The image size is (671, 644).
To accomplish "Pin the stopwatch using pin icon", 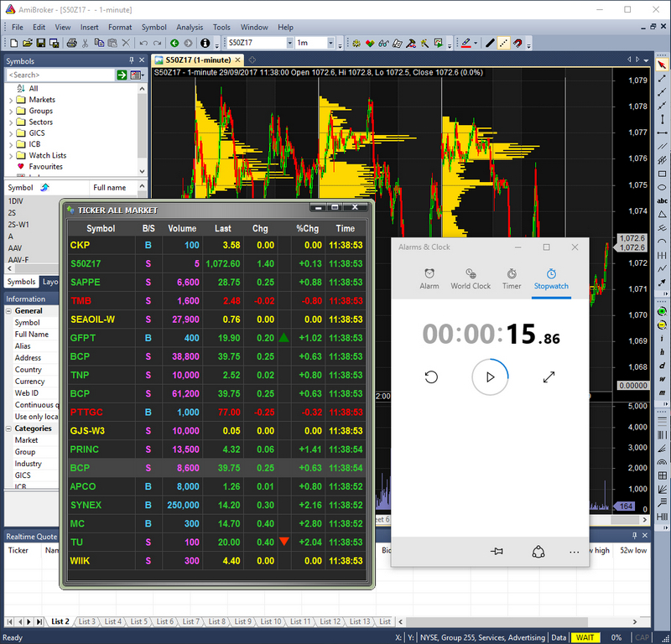I will click(x=497, y=552).
